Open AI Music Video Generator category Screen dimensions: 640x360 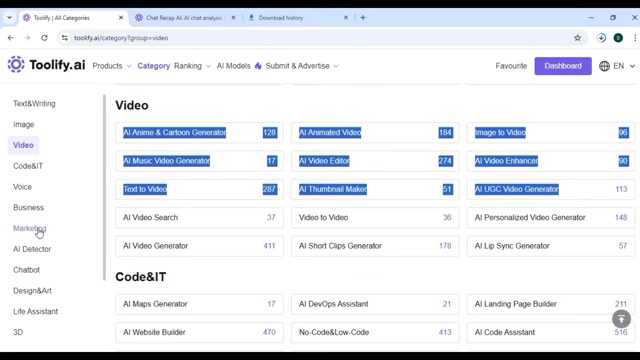point(199,161)
